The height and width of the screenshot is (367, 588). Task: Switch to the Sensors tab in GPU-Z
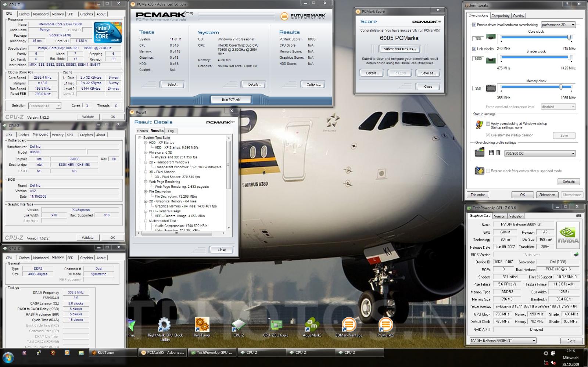click(x=500, y=216)
